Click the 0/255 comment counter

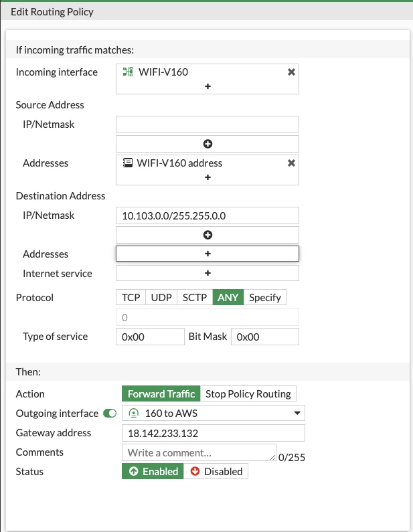click(x=291, y=457)
